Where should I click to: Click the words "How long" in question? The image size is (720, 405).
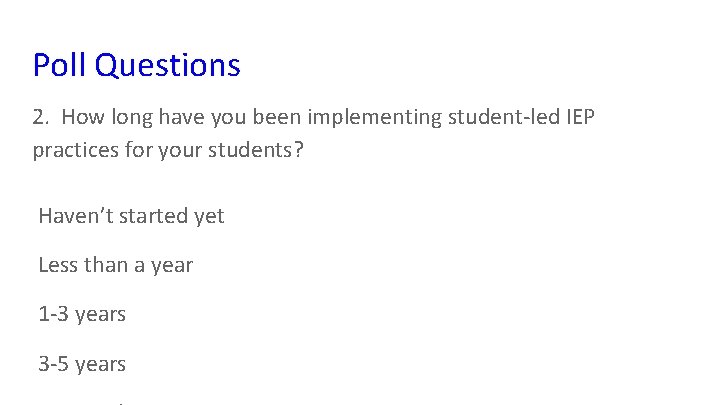(x=104, y=118)
